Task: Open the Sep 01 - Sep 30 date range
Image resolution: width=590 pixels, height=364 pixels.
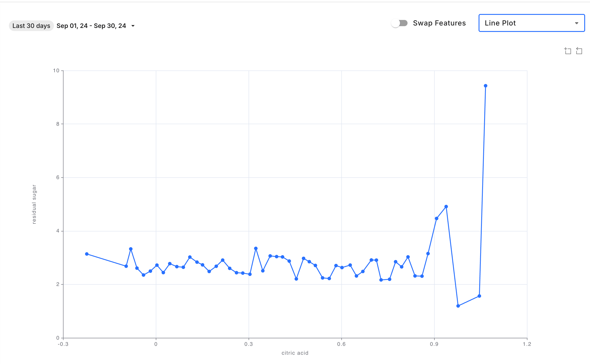Action: click(91, 26)
